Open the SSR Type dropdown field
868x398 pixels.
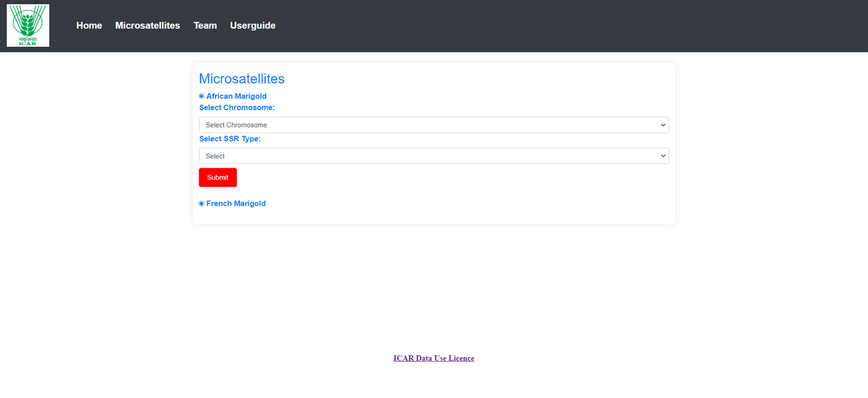coord(423,156)
